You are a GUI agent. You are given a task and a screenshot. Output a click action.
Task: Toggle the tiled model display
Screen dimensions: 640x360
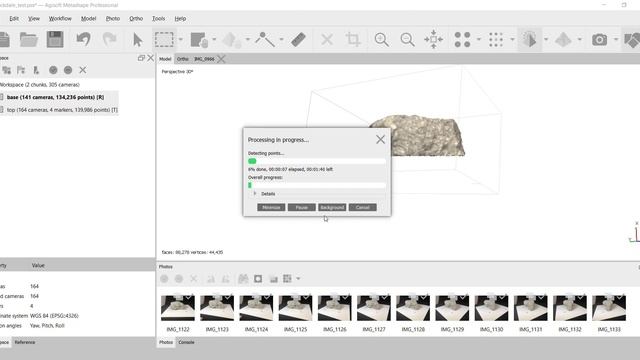click(563, 40)
